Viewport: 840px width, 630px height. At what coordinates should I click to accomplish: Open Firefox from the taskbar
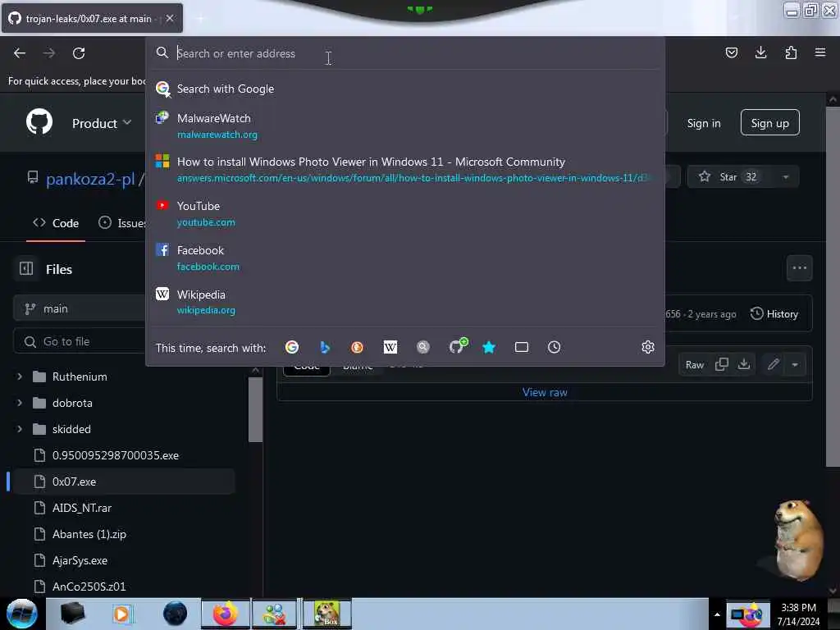226,614
